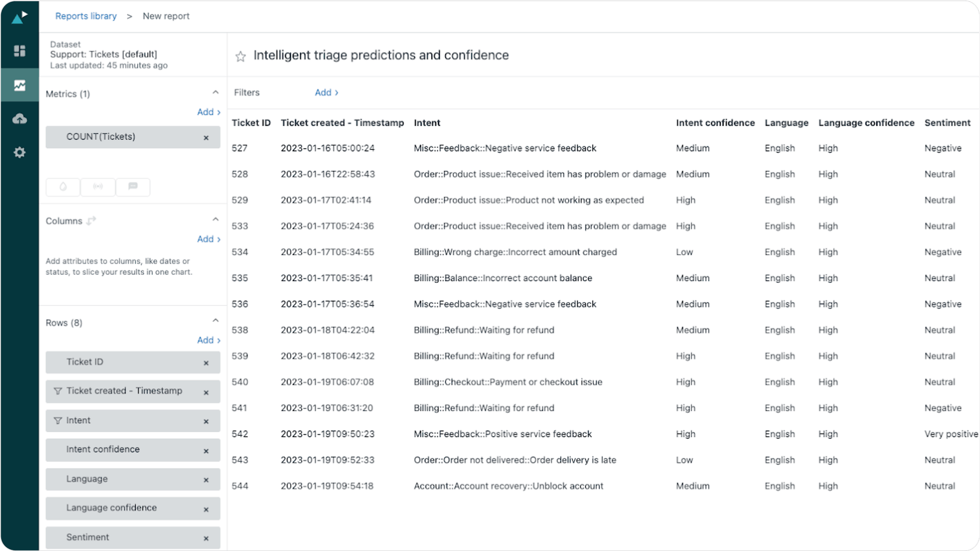Open the dashboards icon in sidebar
The image size is (980, 551).
(x=19, y=51)
